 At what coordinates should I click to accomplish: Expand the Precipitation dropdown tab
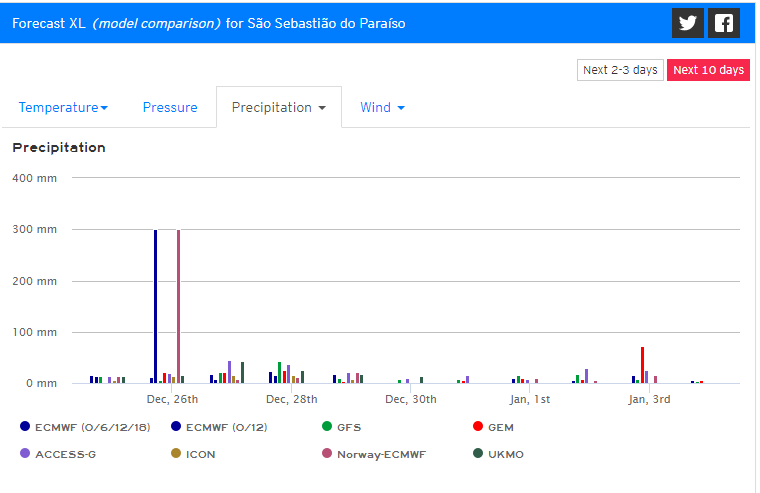tap(279, 108)
